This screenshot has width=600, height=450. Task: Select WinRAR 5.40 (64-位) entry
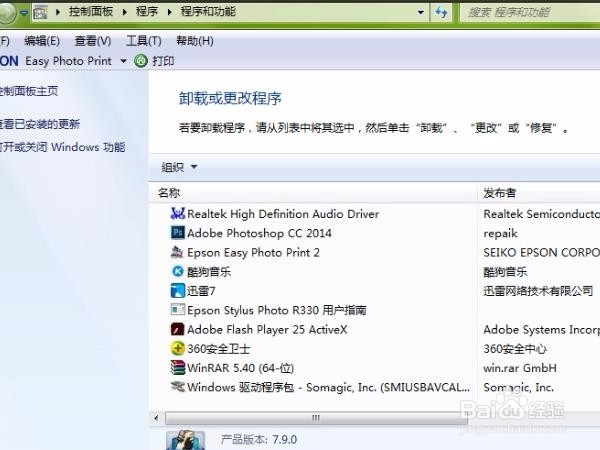pyautogui.click(x=240, y=368)
